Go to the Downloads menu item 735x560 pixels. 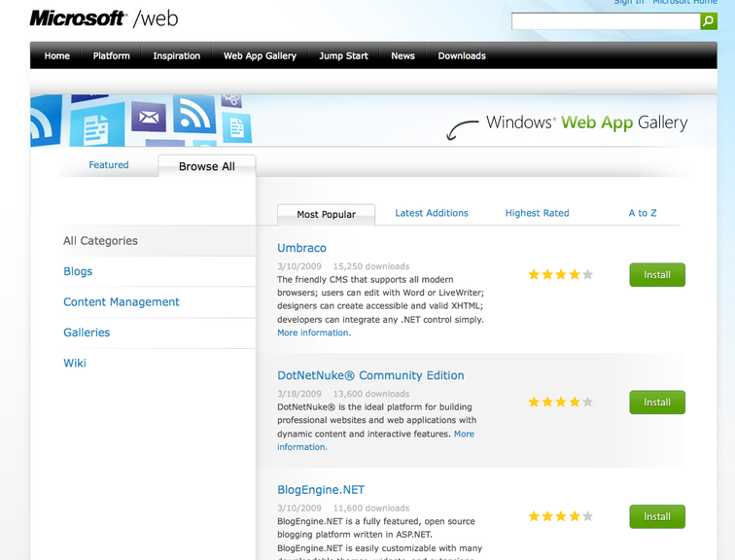[462, 56]
